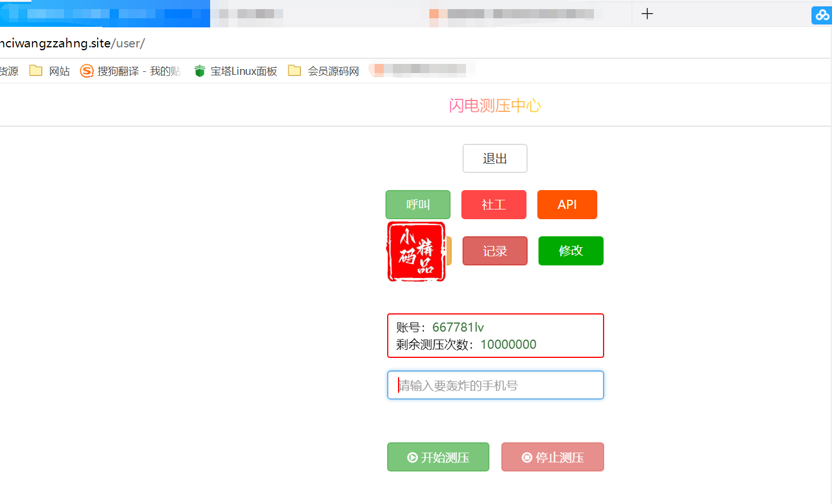This screenshot has height=504, width=832.
Task: Open the 搜狗翻译 bookmark
Action: pyautogui.click(x=131, y=71)
